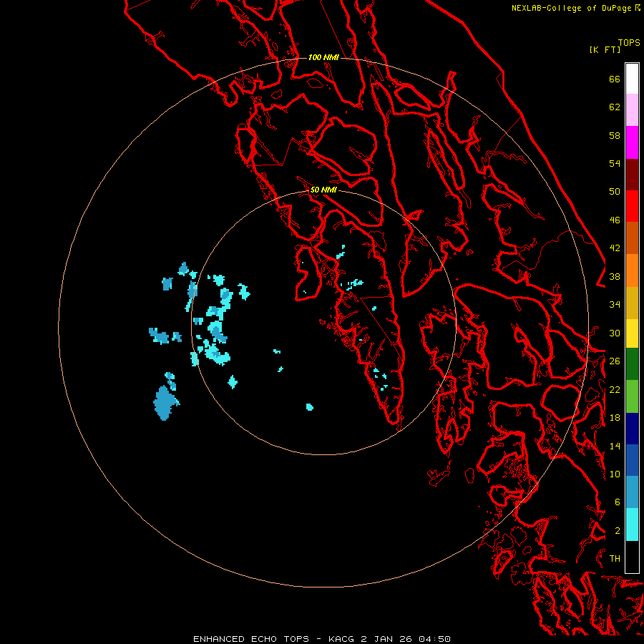This screenshot has width=644, height=644.
Task: Click the 10 value on legend scale
Action: pyautogui.click(x=615, y=474)
